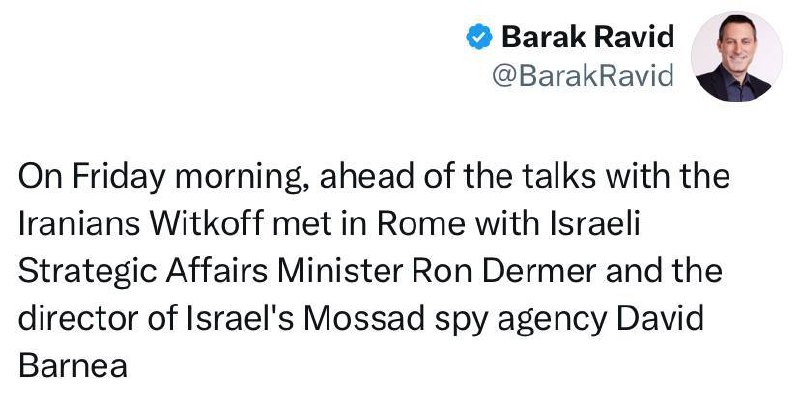Image resolution: width=800 pixels, height=407 pixels.
Task: Click "Barnea" on the last line
Action: click(74, 366)
